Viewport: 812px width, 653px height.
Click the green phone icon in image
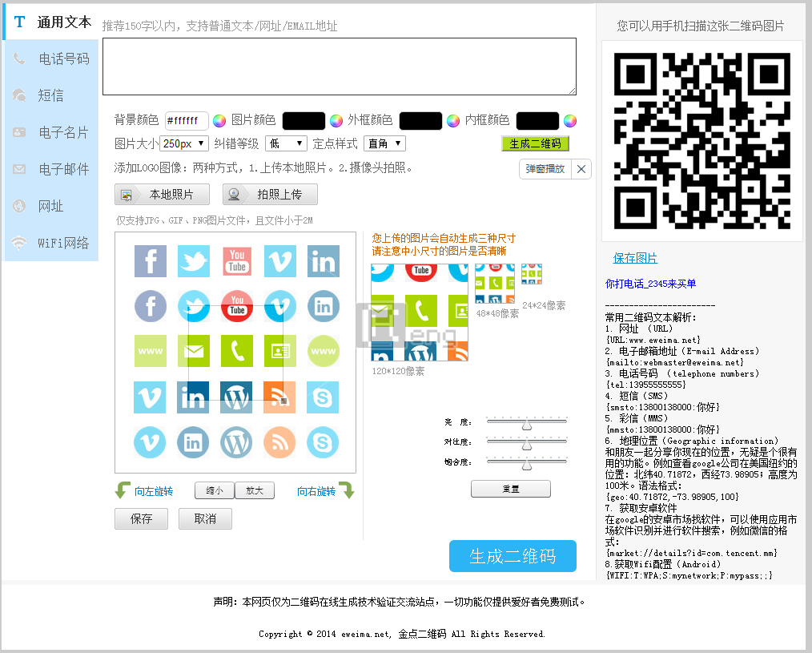pyautogui.click(x=237, y=351)
